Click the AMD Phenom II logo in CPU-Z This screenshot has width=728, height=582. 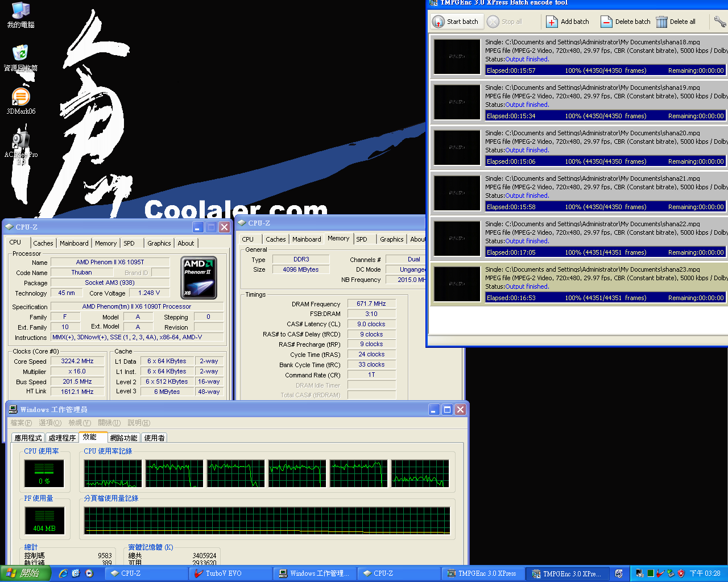click(198, 278)
